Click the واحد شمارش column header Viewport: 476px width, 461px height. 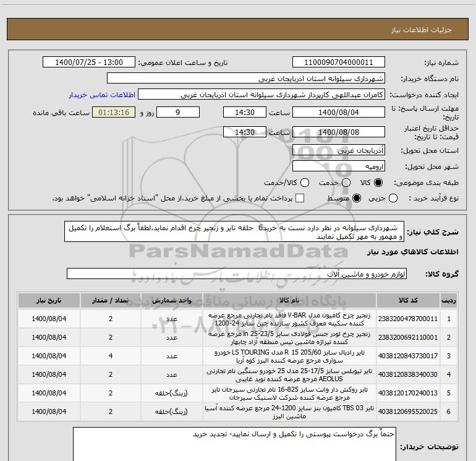(x=172, y=300)
